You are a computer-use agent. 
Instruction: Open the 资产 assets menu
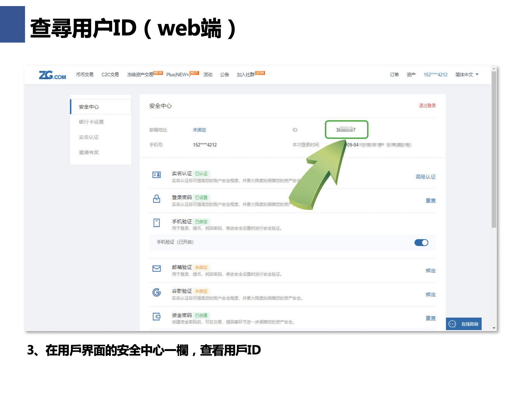click(x=411, y=75)
